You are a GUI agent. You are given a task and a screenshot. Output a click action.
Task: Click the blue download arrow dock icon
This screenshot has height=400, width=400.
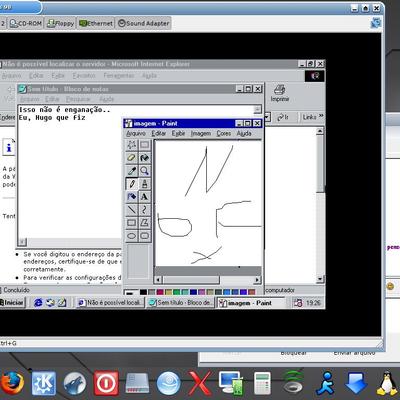click(356, 383)
